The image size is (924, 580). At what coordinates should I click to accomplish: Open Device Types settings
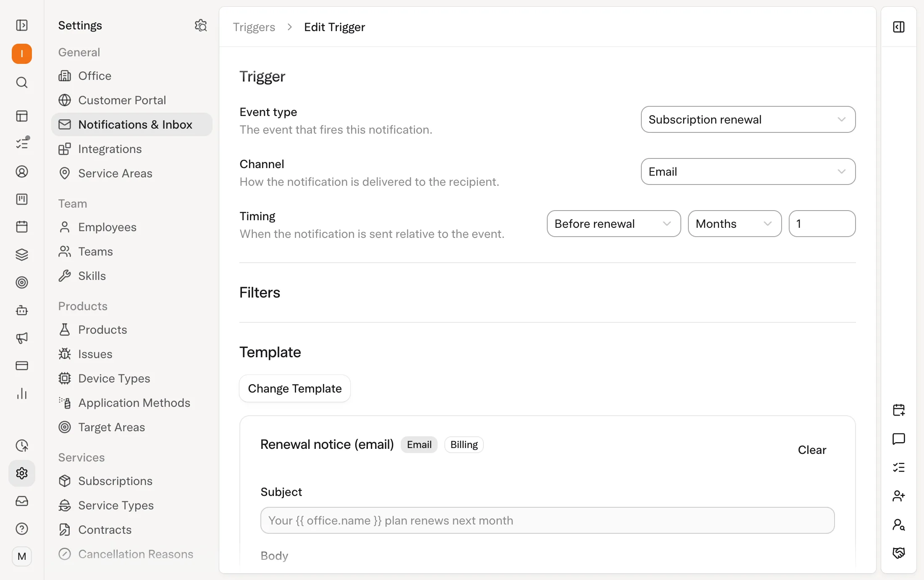[132, 378]
